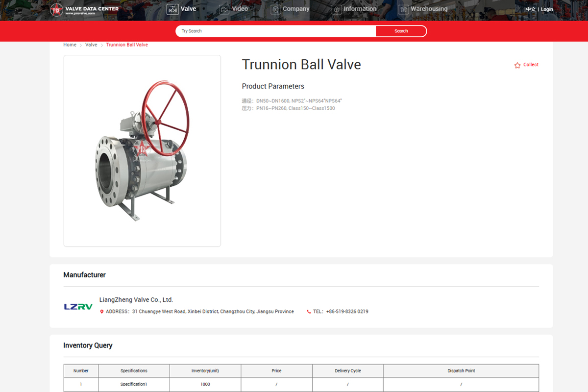588x392 pixels.
Task: Click the LZRV manufacturer logo
Action: click(78, 307)
